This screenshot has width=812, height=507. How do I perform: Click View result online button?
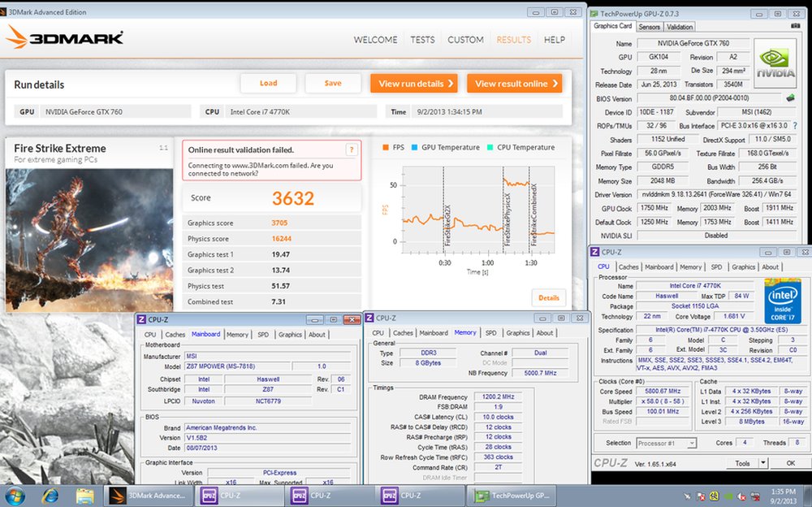click(x=515, y=84)
